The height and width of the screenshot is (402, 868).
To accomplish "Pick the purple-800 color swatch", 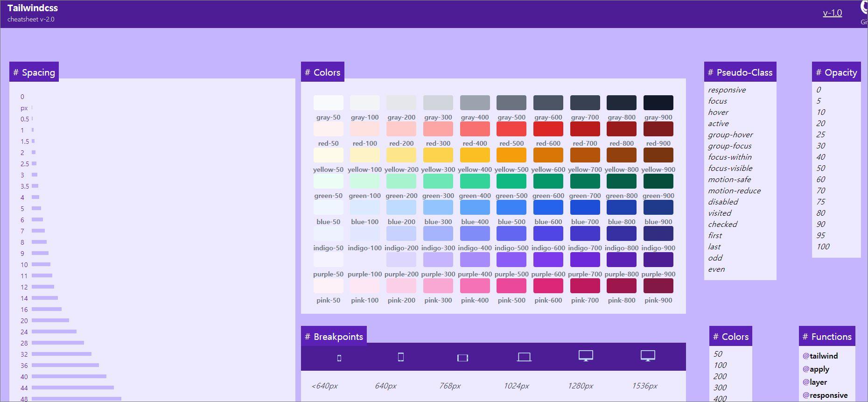I will click(622, 260).
